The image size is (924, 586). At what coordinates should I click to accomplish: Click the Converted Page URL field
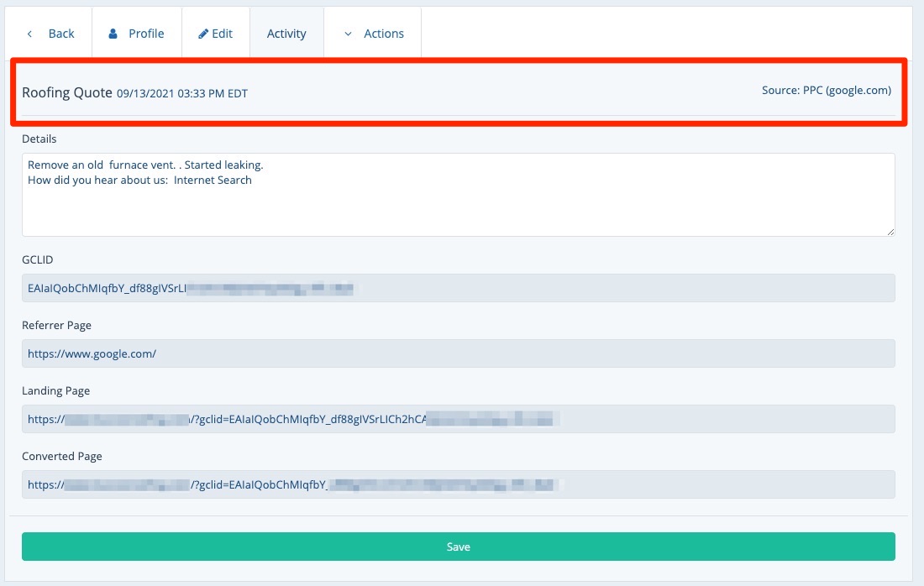tap(458, 484)
